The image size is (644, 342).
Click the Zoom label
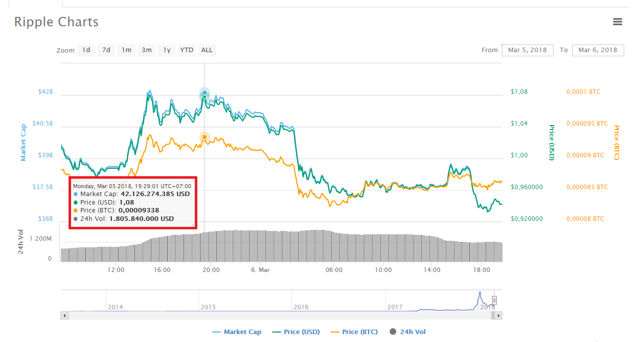[66, 50]
